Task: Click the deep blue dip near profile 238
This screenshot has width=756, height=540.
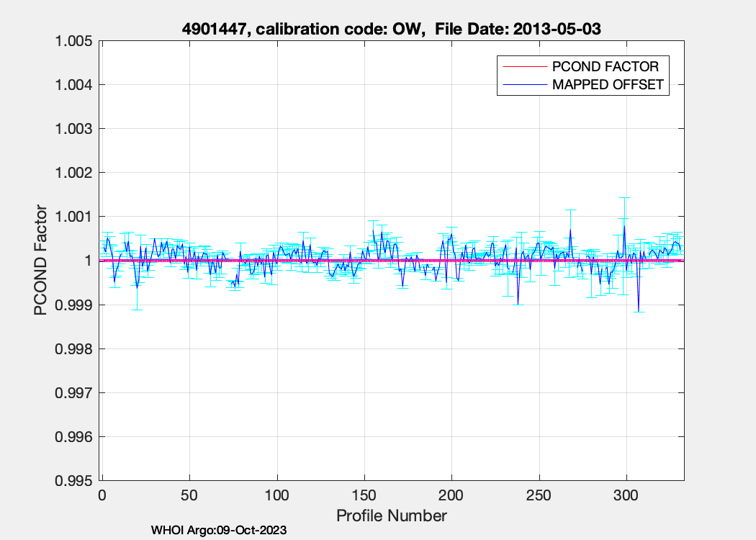Action: (x=518, y=304)
